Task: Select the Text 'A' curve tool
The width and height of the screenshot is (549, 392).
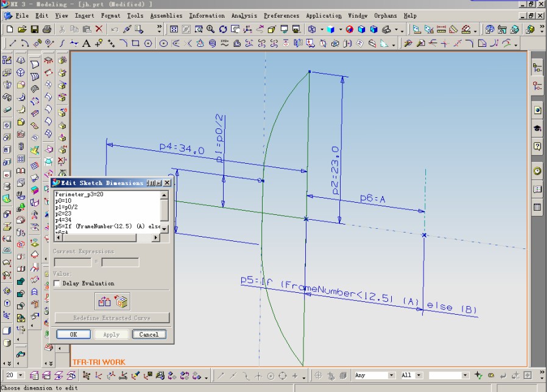Action: 86,43
